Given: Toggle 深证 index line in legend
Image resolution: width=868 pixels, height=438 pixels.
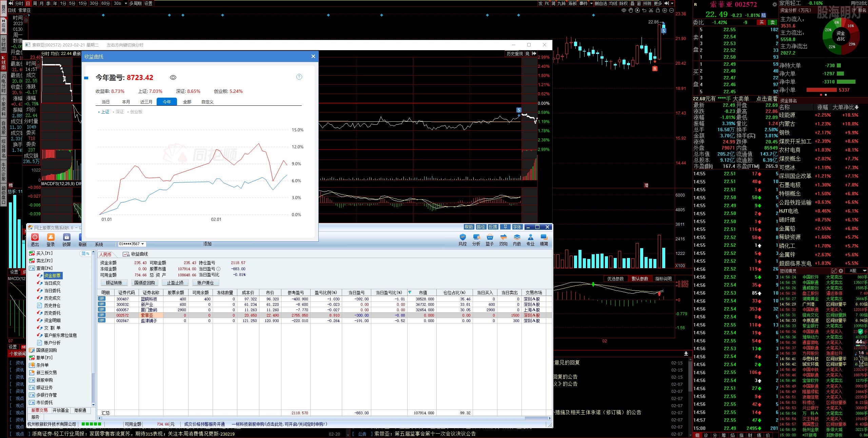Looking at the screenshot, I should tap(118, 112).
